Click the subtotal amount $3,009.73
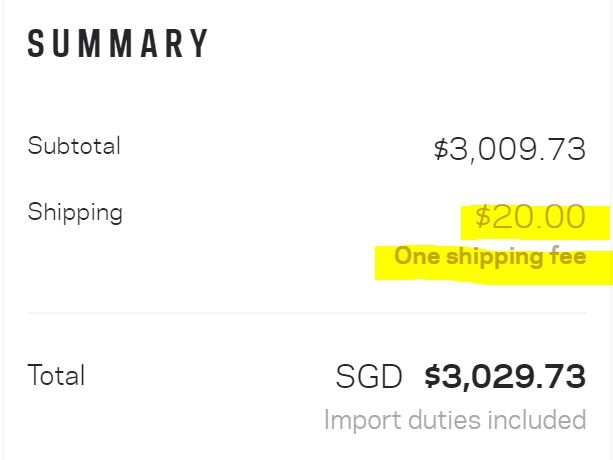Image resolution: width=613 pixels, height=460 pixels. point(509,150)
